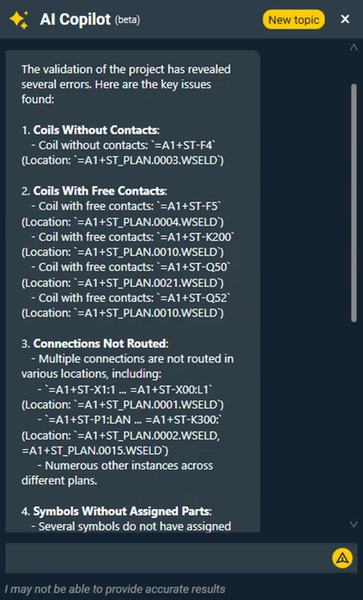Select the Connections Not Routed heading
The image size is (363, 600).
coord(100,344)
